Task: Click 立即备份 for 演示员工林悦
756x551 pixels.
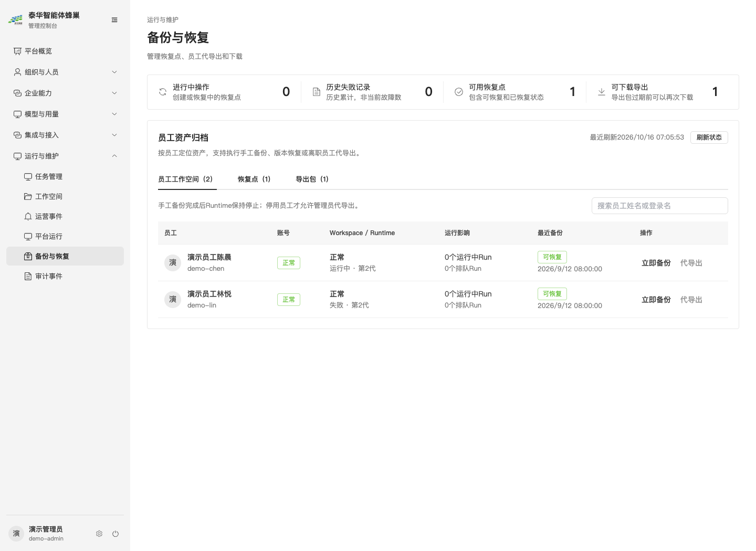Action: click(x=656, y=300)
